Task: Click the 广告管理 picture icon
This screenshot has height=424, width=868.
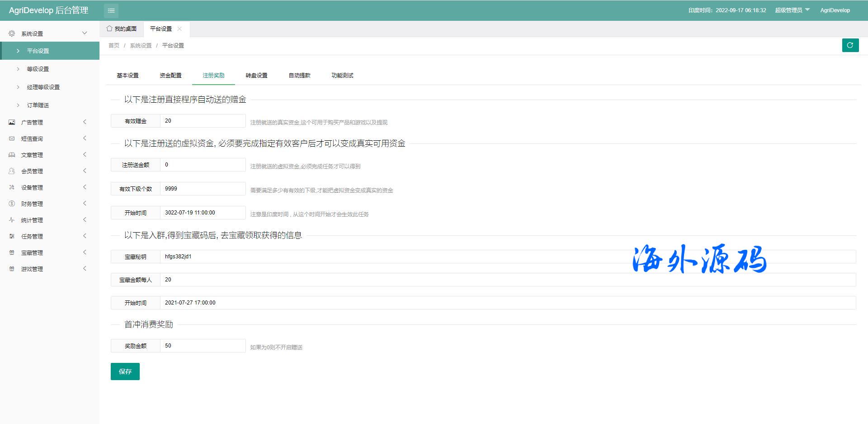Action: (12, 122)
